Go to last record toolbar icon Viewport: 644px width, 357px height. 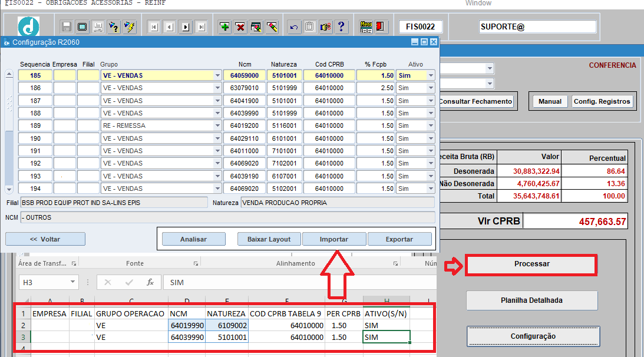(x=202, y=27)
